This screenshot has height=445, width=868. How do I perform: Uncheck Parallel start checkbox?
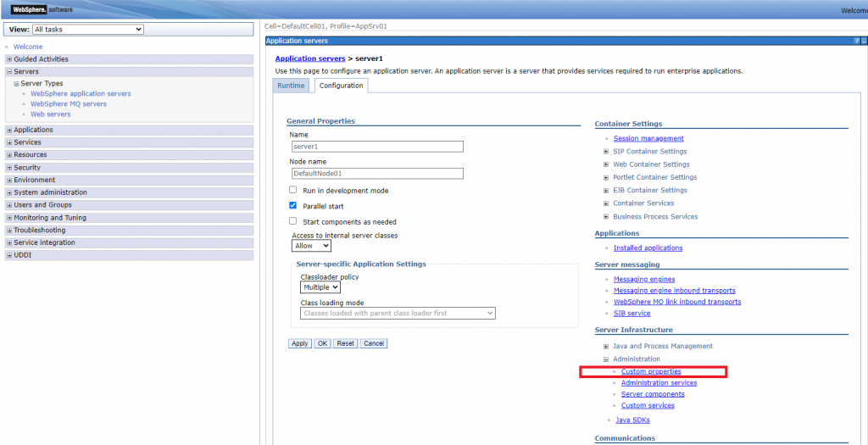[292, 205]
